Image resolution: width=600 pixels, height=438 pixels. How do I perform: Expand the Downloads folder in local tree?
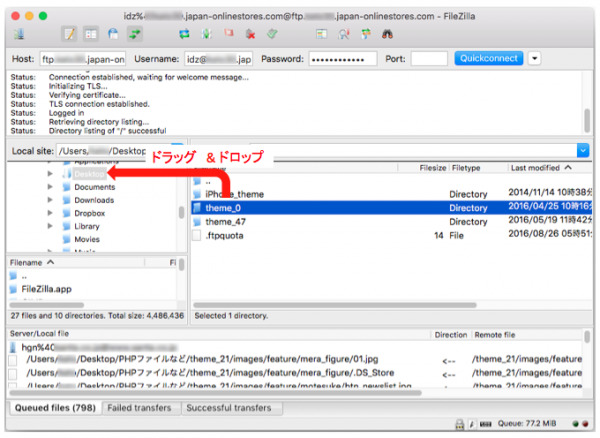point(50,199)
